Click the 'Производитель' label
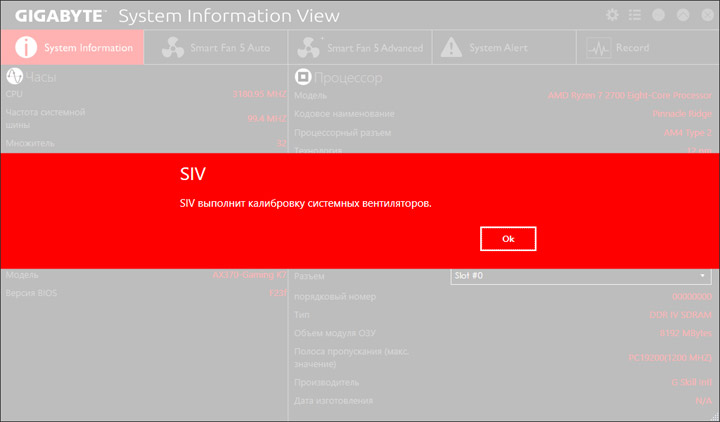This screenshot has height=422, width=720. 326,383
